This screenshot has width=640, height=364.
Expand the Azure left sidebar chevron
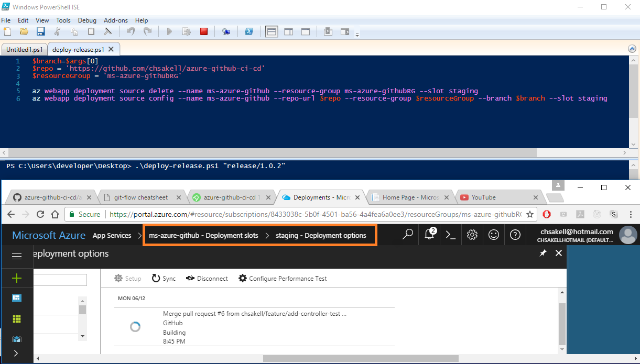(16, 353)
